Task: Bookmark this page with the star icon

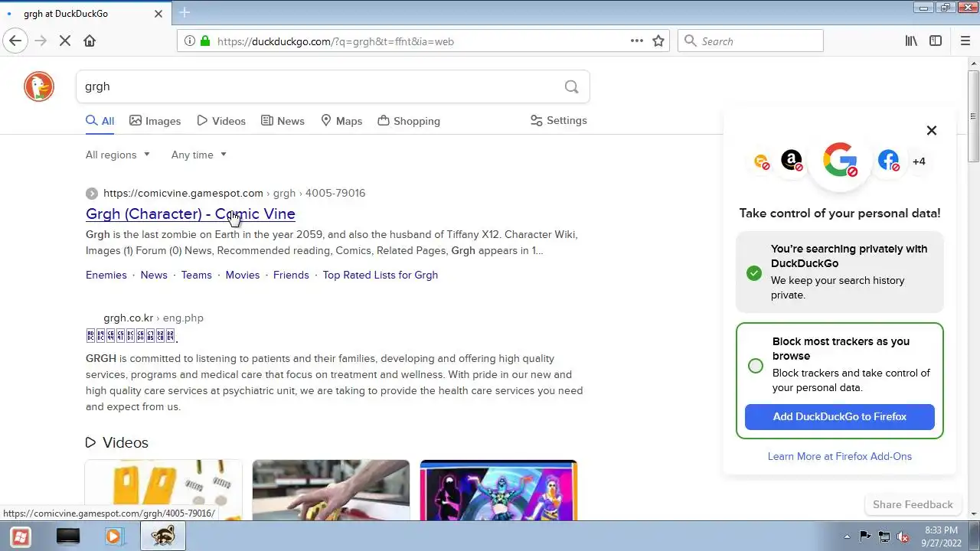Action: coord(658,41)
